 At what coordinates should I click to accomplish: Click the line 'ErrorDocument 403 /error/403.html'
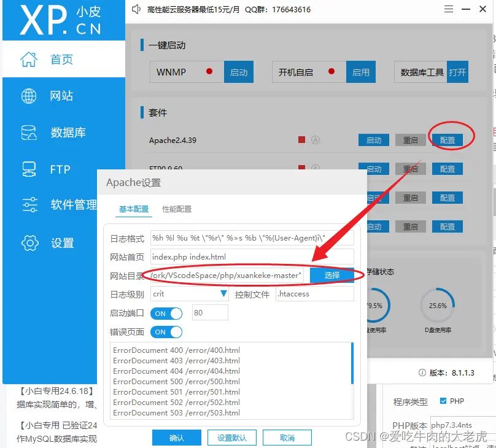[176, 360]
